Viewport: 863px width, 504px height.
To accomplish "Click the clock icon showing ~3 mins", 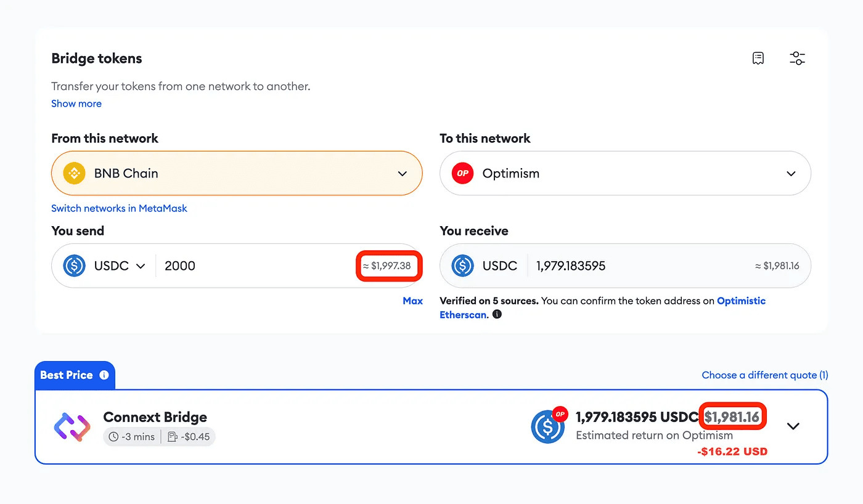I will pyautogui.click(x=113, y=437).
